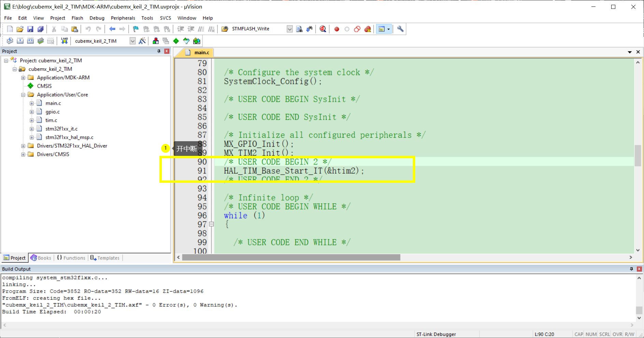This screenshot has width=644, height=338.
Task: Close the main.c editor tab with the X
Action: point(638,52)
